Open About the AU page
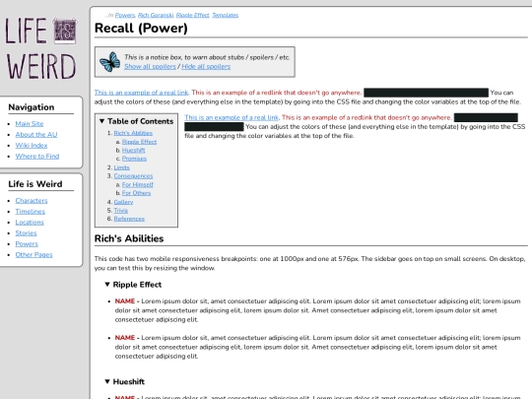Viewport: 532px width, 399px height. click(36, 135)
